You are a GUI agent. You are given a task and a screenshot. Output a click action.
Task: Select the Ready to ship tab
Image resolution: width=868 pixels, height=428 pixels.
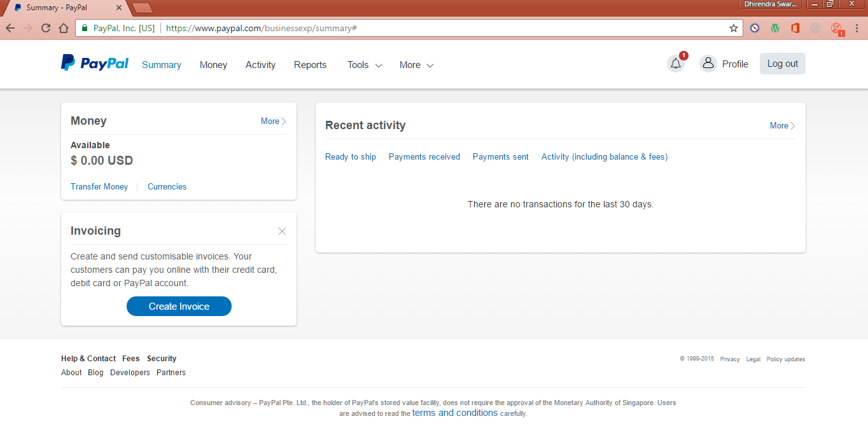click(350, 156)
